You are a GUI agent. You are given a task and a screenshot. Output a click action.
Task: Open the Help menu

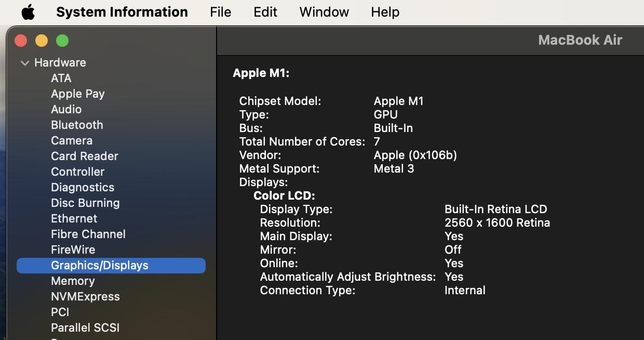(385, 12)
